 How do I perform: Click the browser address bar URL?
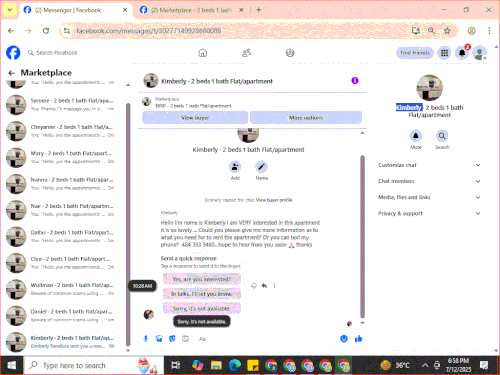tap(149, 31)
